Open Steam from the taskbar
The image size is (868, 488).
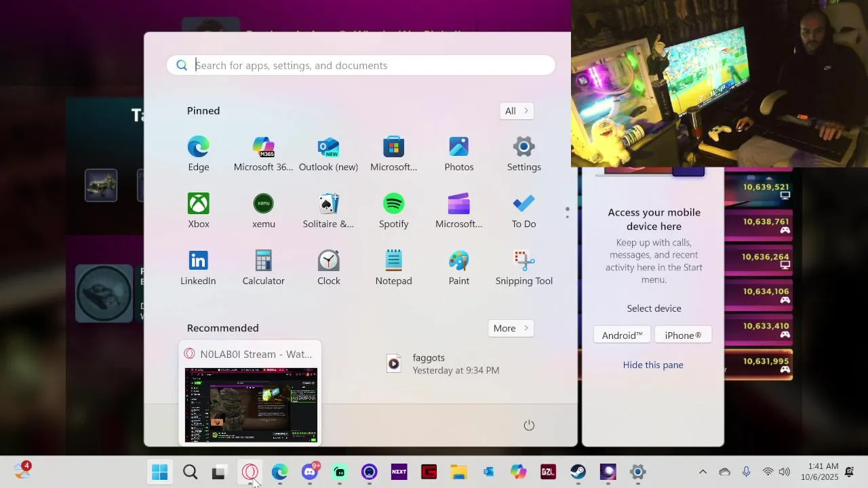click(x=578, y=472)
